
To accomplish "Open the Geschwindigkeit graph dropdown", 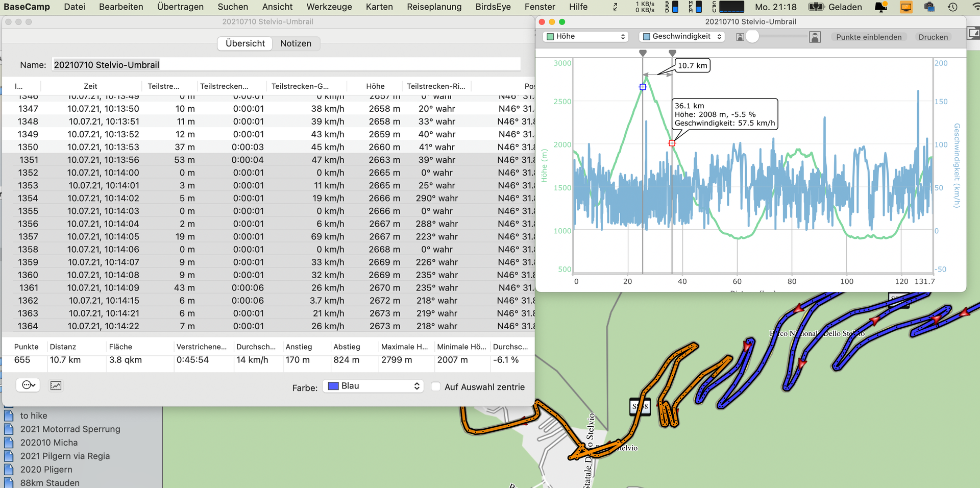I will tap(682, 37).
